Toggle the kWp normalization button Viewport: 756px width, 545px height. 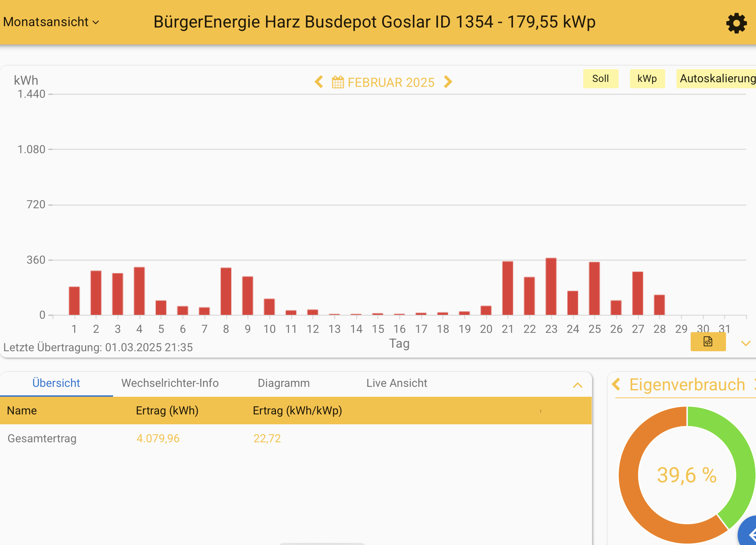[x=647, y=78]
